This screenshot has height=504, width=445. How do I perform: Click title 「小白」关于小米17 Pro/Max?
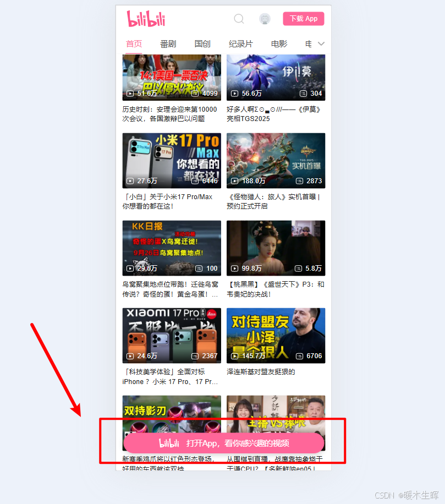[167, 201]
